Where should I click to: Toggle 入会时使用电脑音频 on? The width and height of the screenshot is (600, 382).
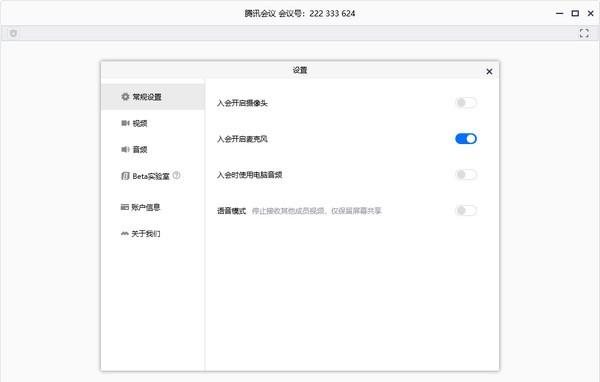(466, 175)
